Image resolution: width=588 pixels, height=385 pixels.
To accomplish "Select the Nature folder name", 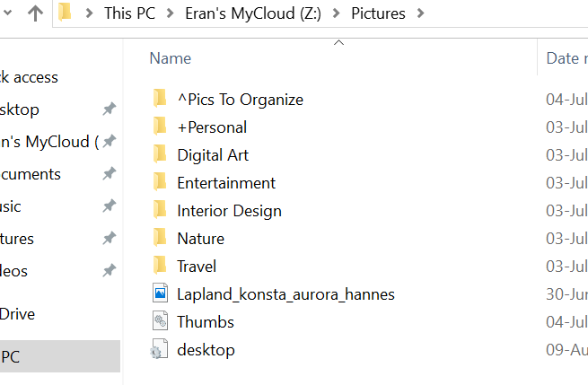I will pyautogui.click(x=201, y=239).
